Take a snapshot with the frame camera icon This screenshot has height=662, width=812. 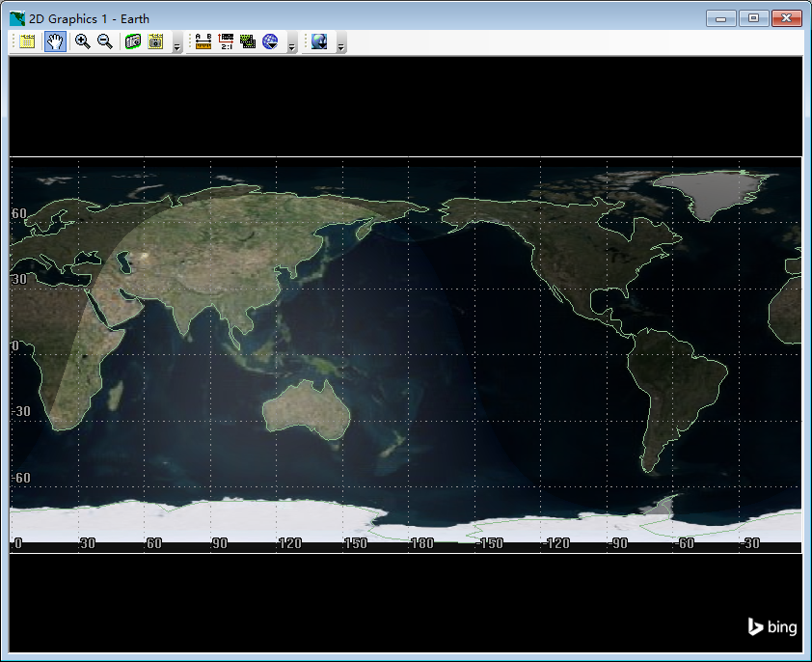coord(155,41)
